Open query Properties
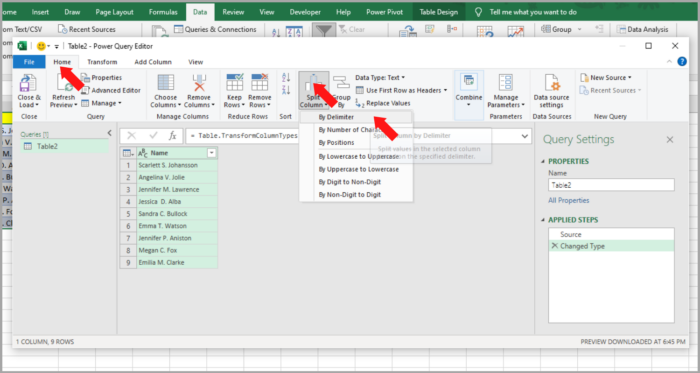 [x=101, y=78]
